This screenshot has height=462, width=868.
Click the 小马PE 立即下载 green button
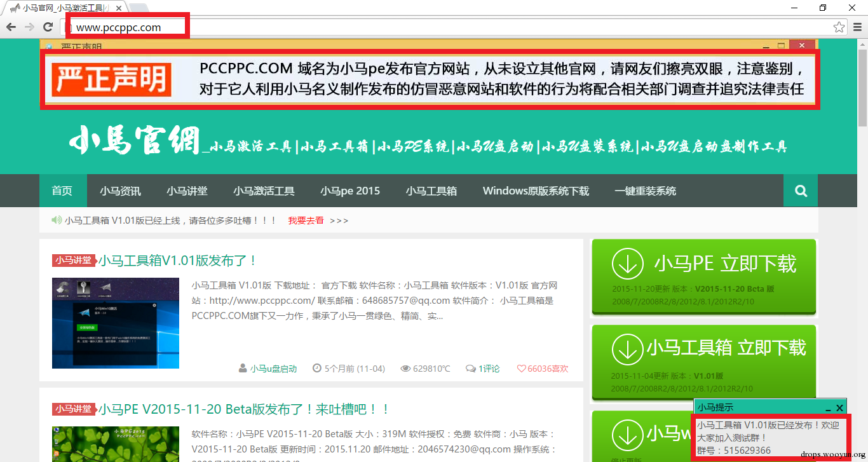point(703,276)
